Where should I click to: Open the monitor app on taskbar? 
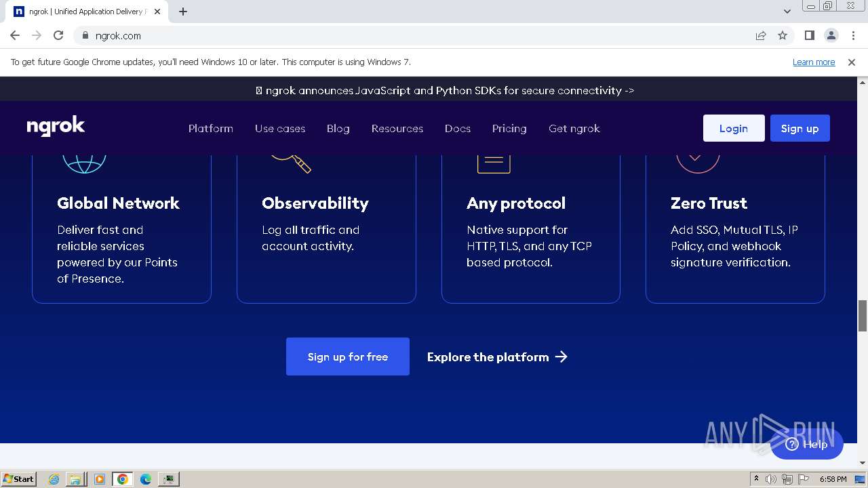point(168,479)
